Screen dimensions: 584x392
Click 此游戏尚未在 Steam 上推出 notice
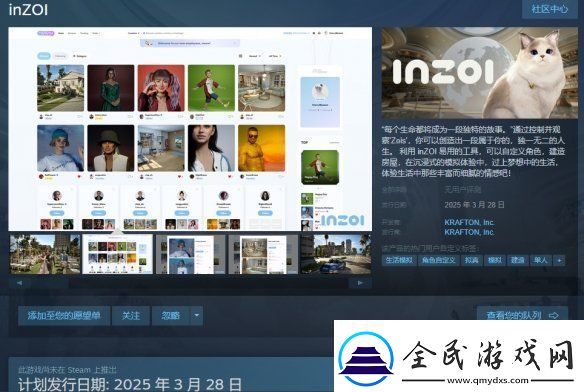[67, 370]
